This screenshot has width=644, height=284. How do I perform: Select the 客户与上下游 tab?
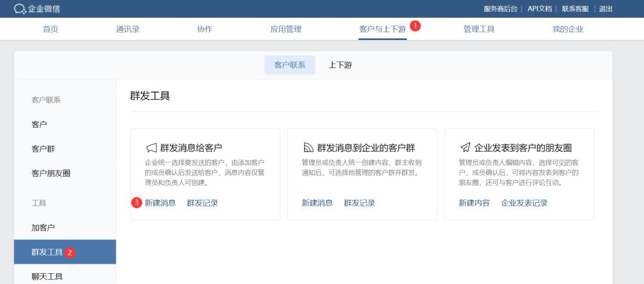click(x=382, y=29)
